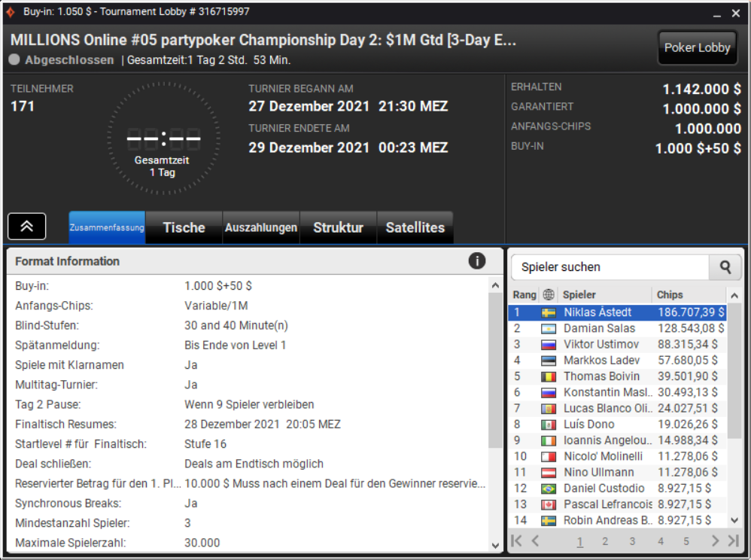The width and height of the screenshot is (751, 560).
Task: Open the Satellites tab
Action: point(415,227)
